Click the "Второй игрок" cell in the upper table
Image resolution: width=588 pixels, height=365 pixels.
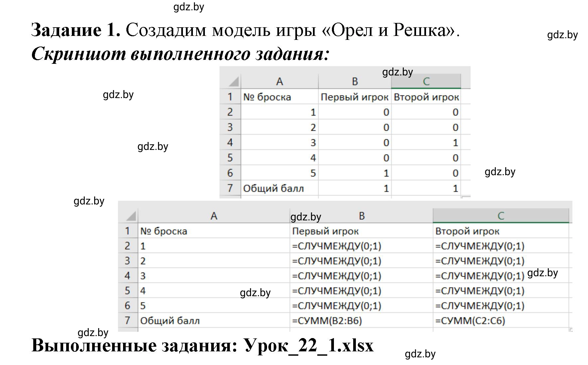coord(426,96)
